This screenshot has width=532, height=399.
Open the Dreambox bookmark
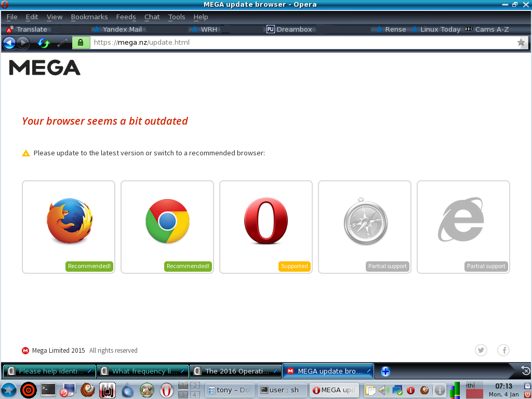[289, 30]
